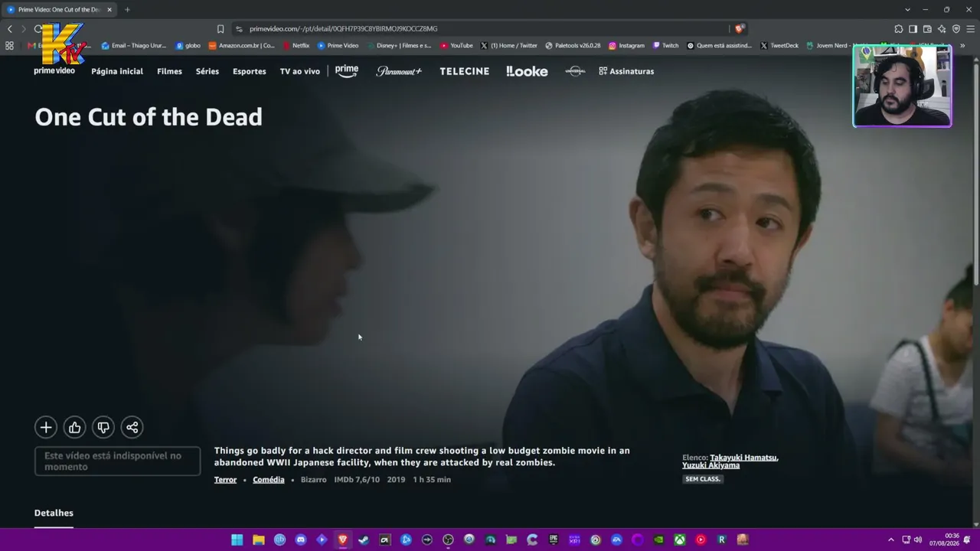Open the browser hamburger main menu
The width and height of the screenshot is (980, 551).
click(x=971, y=29)
